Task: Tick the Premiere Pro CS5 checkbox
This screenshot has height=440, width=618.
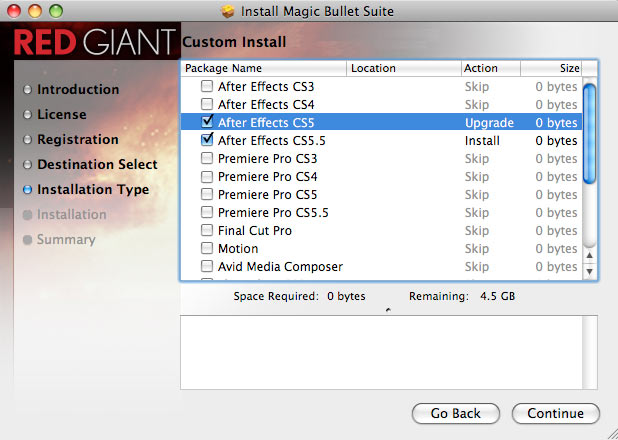Action: pyautogui.click(x=207, y=194)
